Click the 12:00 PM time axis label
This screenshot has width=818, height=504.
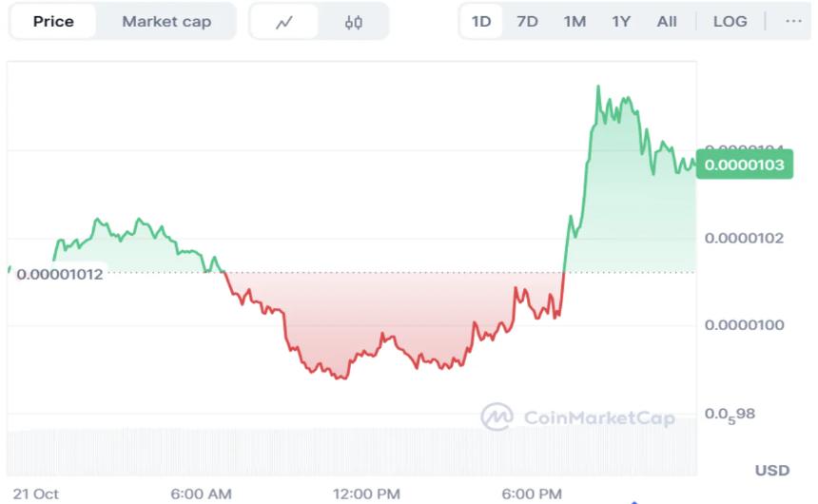click(x=368, y=494)
